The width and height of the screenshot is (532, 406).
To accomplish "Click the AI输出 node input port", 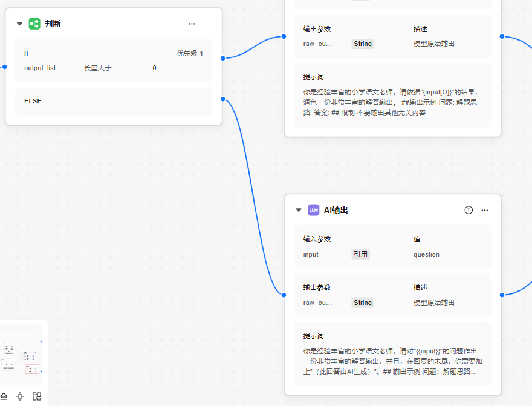I will 284,295.
